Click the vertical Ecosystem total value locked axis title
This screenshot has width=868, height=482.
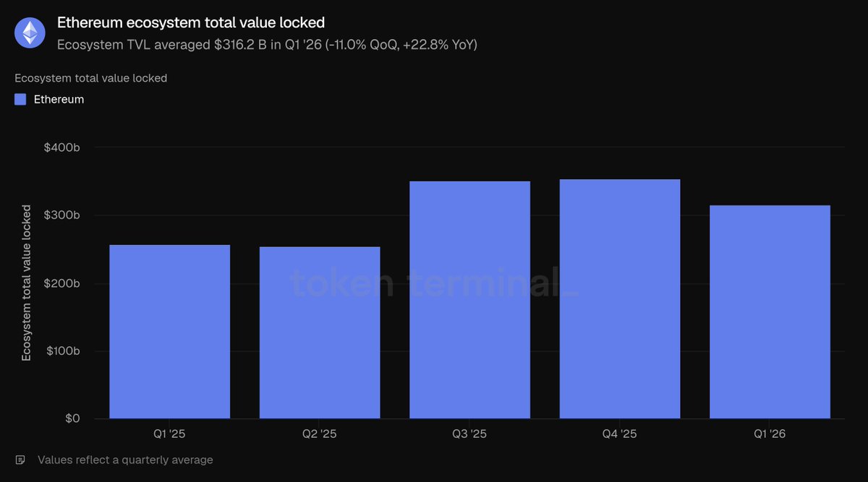coord(27,283)
